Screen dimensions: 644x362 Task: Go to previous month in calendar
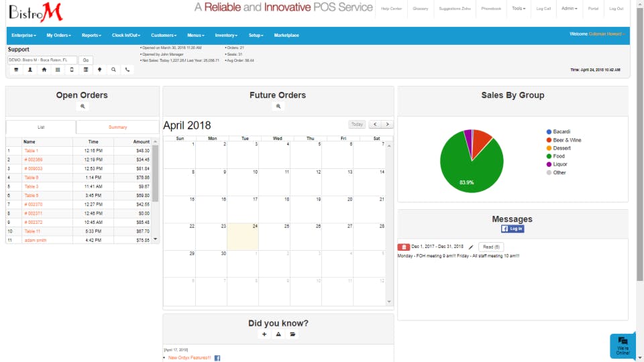375,125
